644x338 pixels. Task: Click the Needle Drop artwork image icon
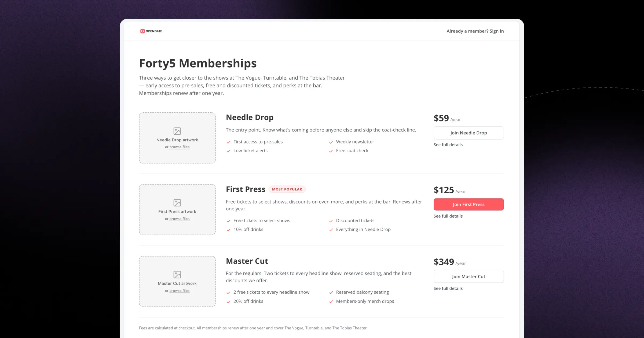point(177,131)
